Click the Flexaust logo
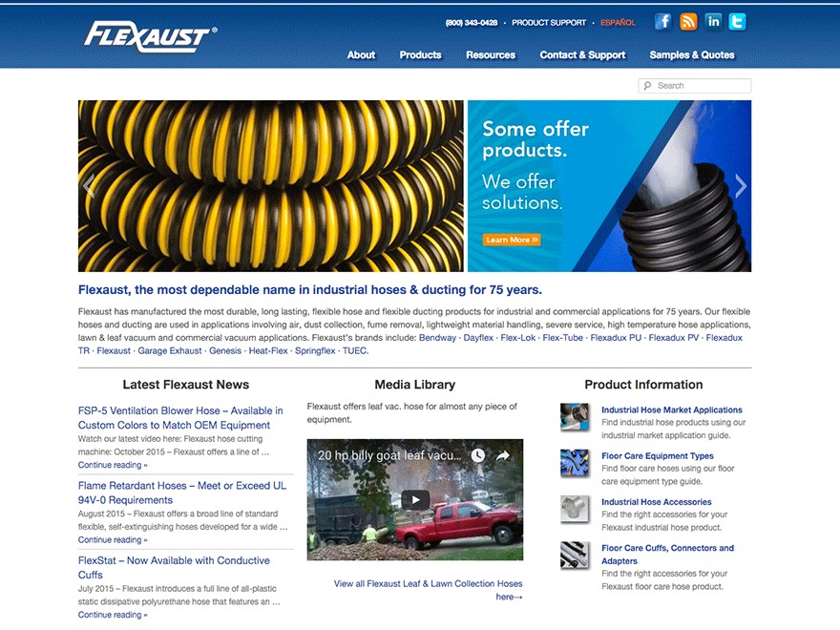Screen dimensions: 840x630 point(151,37)
